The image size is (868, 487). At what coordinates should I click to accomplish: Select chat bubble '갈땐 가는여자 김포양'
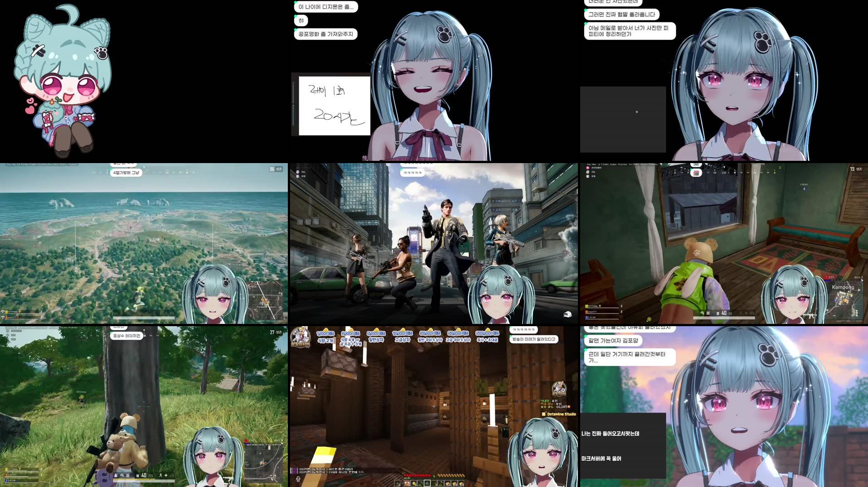click(x=613, y=341)
